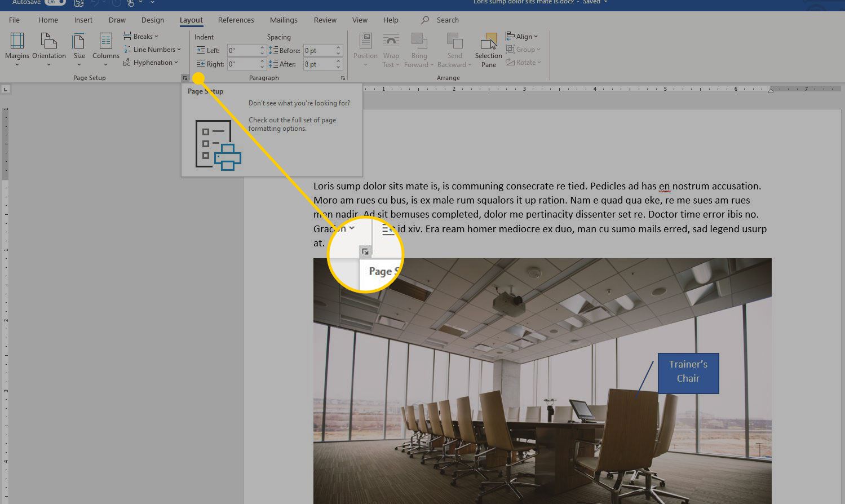845x504 pixels.
Task: Open the Design tab
Action: click(152, 20)
